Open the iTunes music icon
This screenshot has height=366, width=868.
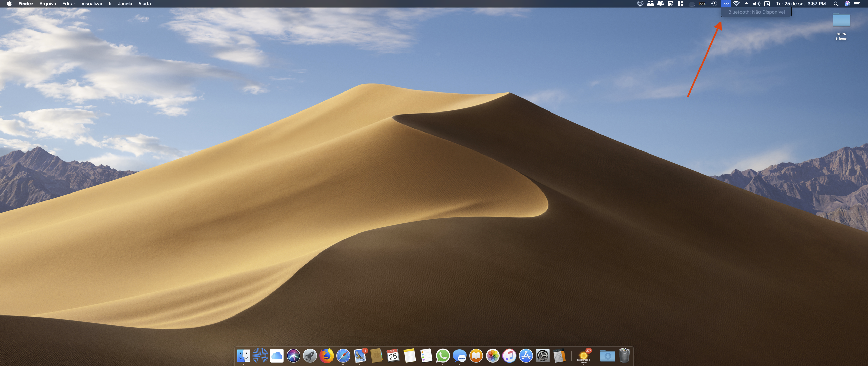click(509, 356)
